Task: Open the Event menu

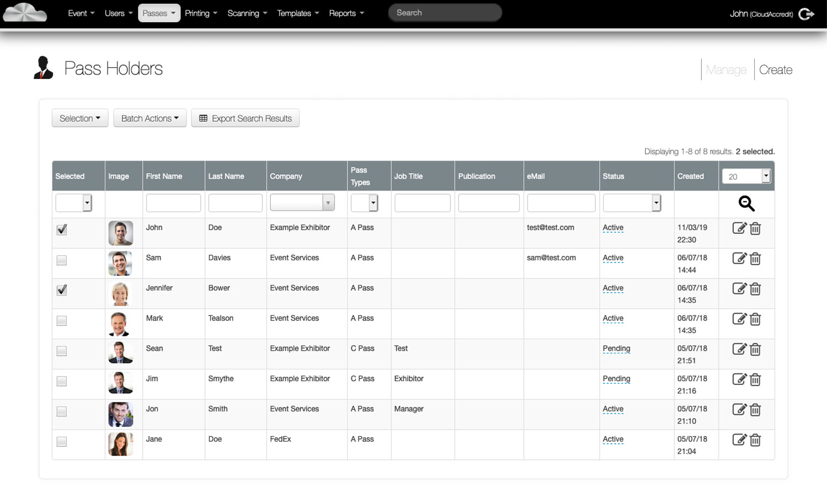Action: pos(81,13)
